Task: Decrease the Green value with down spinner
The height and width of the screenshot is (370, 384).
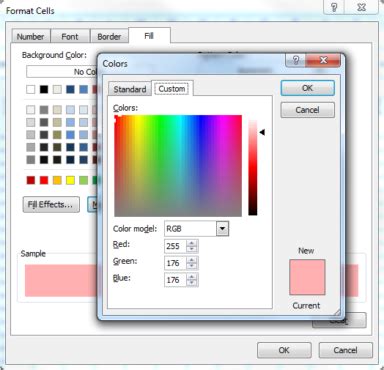Action: pyautogui.click(x=192, y=266)
